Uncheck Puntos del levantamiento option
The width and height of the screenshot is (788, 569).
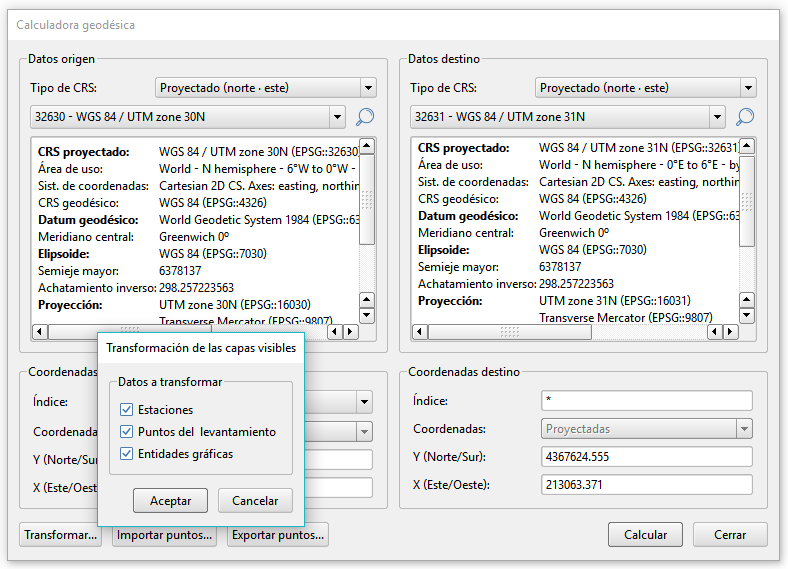tap(126, 432)
